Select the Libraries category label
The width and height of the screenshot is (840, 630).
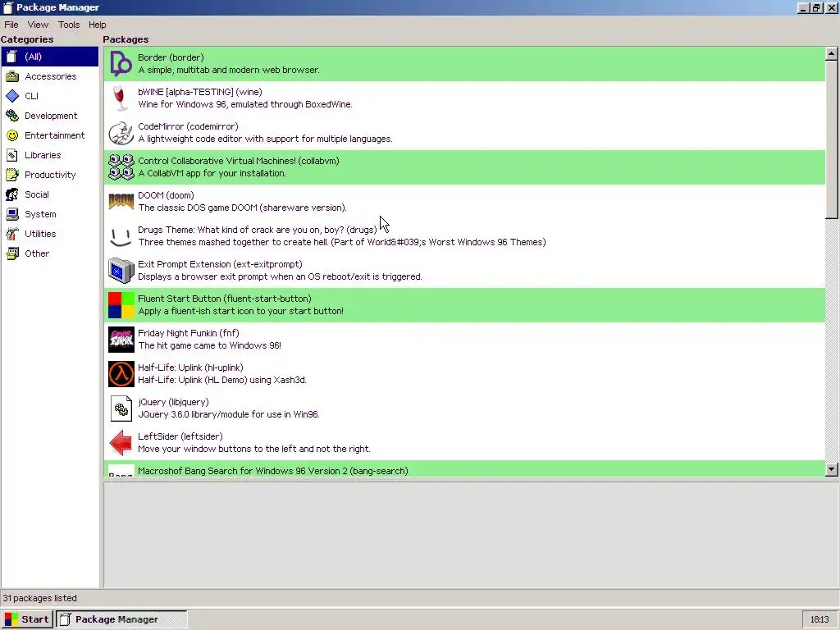(x=43, y=155)
